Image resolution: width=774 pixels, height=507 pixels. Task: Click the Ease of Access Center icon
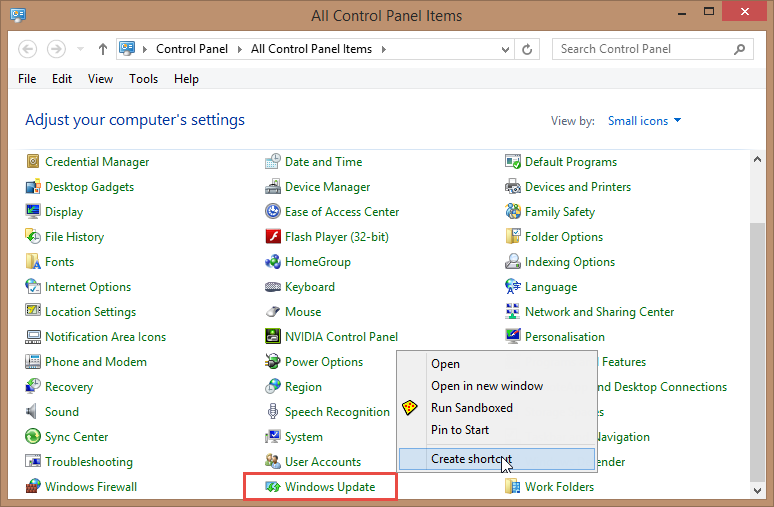pyautogui.click(x=272, y=211)
